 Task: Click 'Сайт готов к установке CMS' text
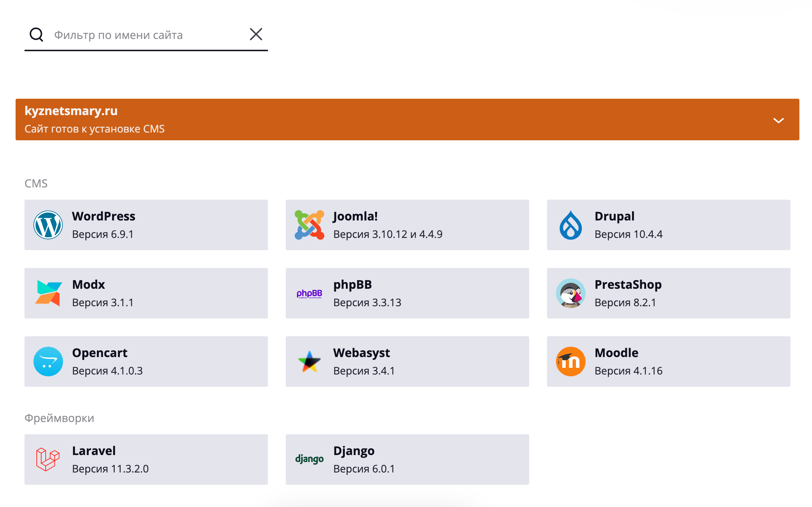[95, 129]
